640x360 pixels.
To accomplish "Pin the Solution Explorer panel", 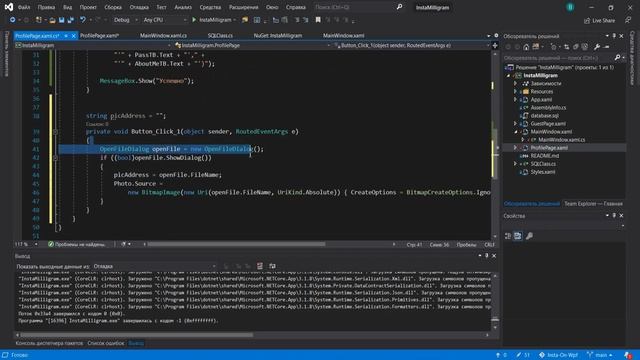I will coord(614,36).
